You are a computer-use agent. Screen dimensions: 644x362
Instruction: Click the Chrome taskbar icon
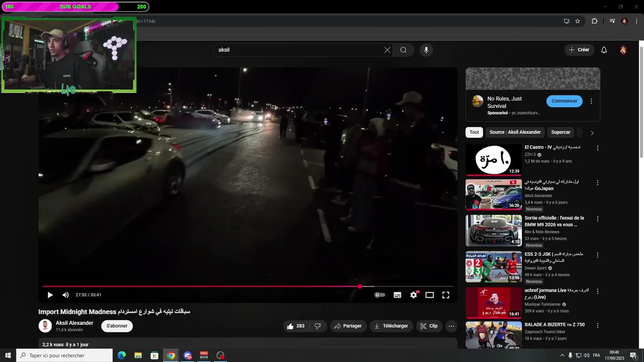(171, 355)
